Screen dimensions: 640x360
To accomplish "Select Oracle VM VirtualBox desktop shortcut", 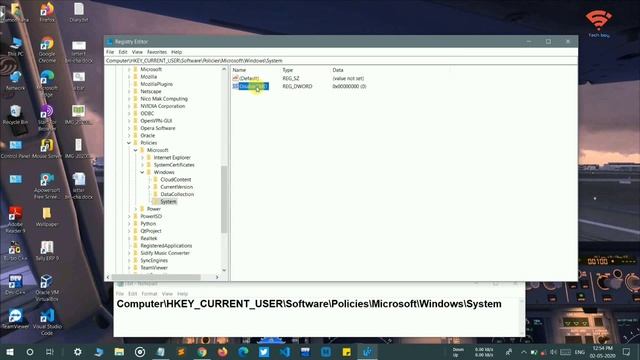I will [47, 288].
